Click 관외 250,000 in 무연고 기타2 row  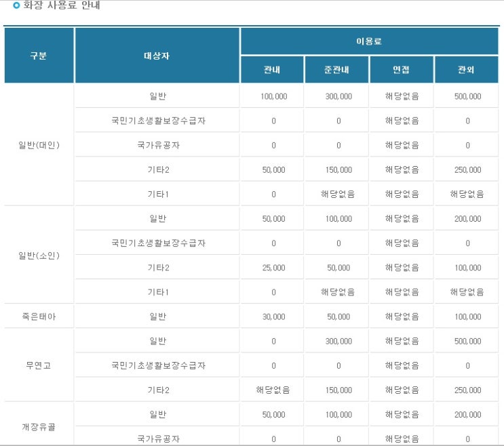tap(467, 390)
